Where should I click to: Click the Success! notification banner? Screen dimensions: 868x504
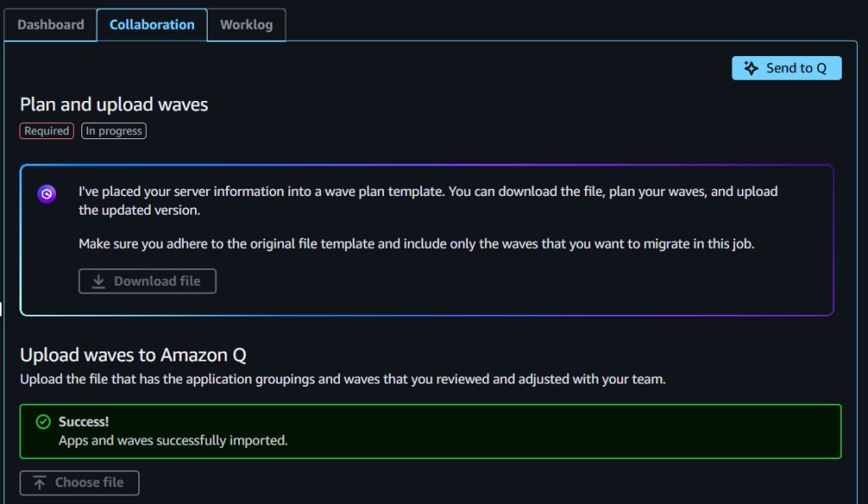point(430,431)
